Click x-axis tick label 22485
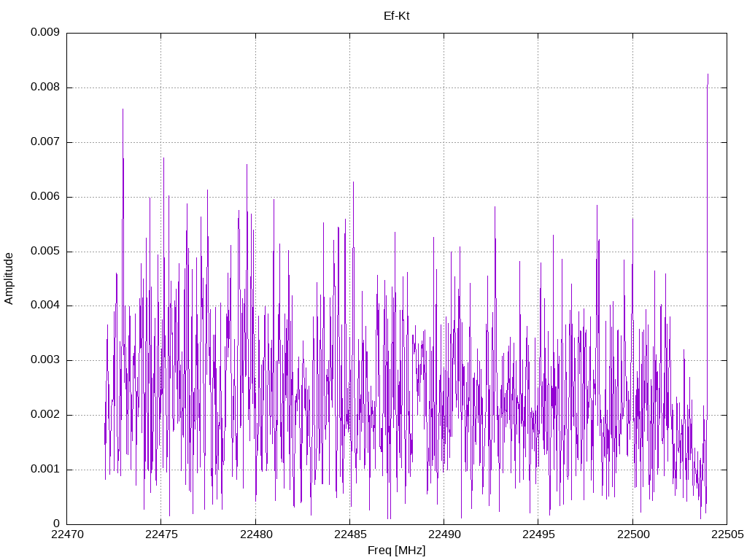 tap(350, 534)
